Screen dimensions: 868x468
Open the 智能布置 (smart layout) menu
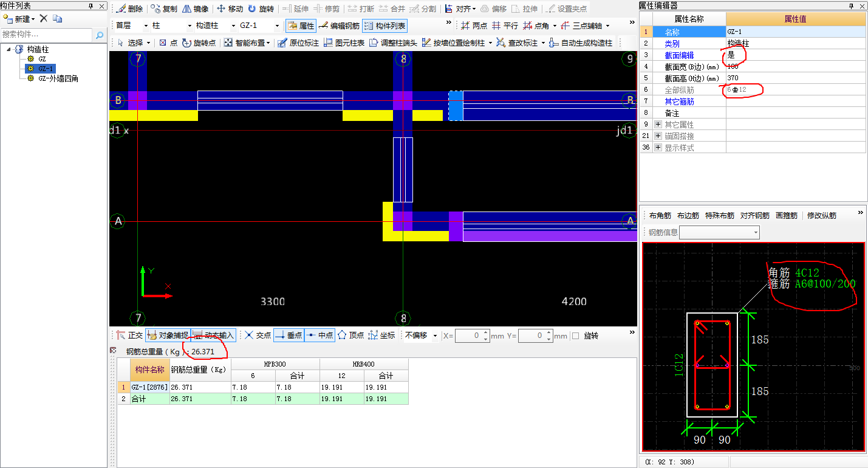point(246,43)
